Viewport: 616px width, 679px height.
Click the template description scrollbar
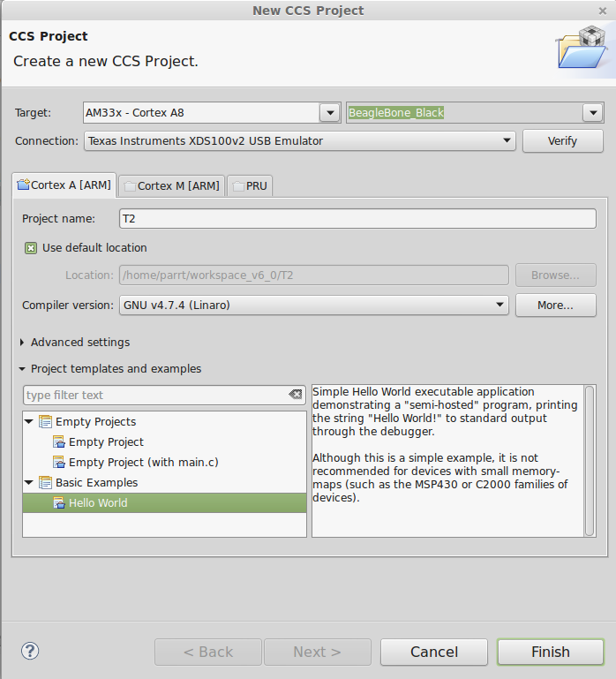click(590, 461)
